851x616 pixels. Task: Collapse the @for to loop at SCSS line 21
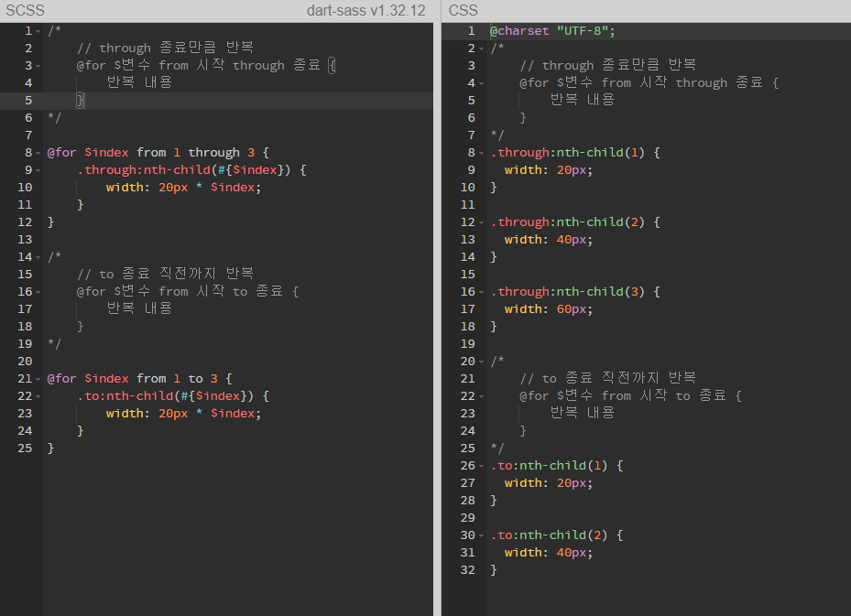click(x=38, y=380)
